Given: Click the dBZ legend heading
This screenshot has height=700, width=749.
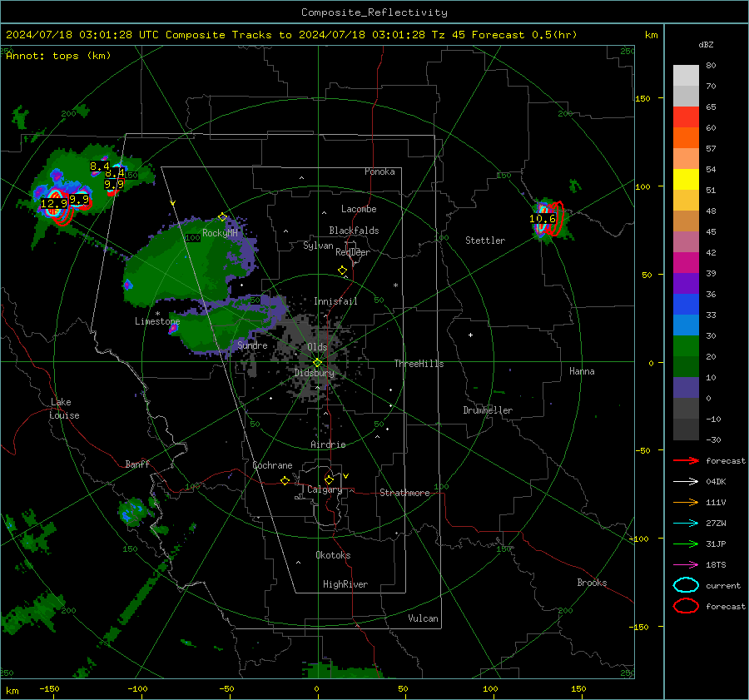Looking at the screenshot, I should coord(706,44).
